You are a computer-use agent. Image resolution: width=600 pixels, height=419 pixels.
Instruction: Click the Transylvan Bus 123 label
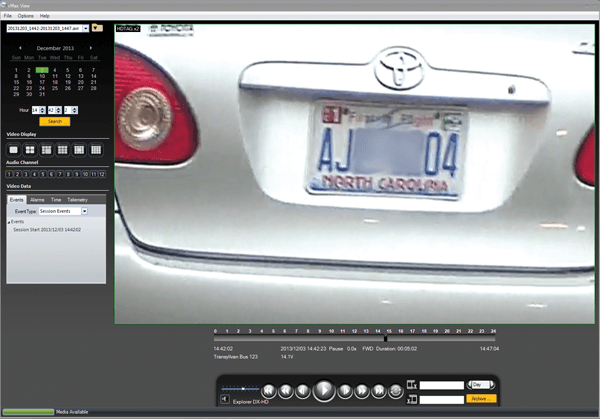tap(236, 357)
